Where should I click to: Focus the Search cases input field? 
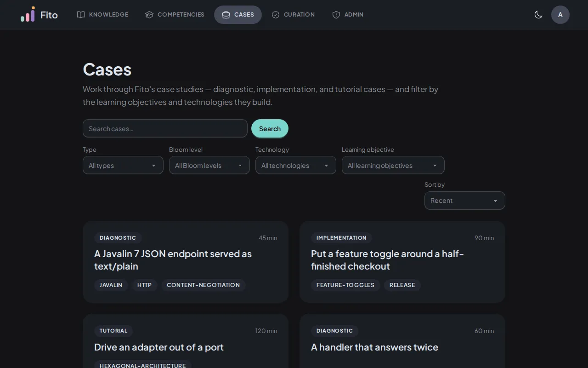(165, 128)
